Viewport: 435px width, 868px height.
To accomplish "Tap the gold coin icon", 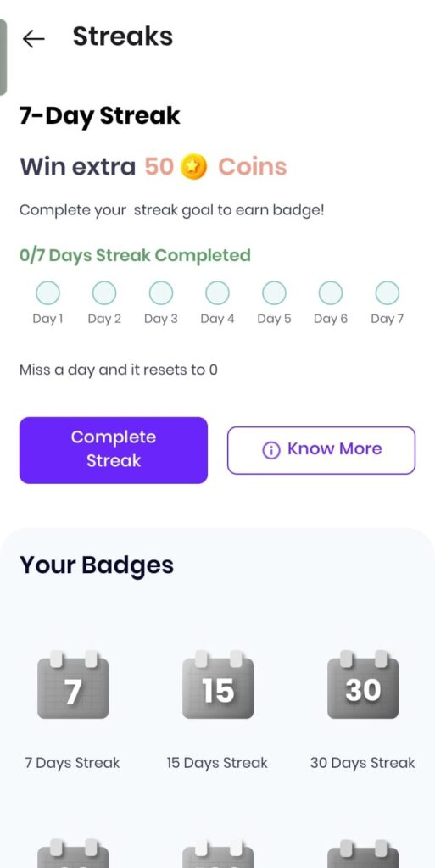I will pyautogui.click(x=193, y=167).
